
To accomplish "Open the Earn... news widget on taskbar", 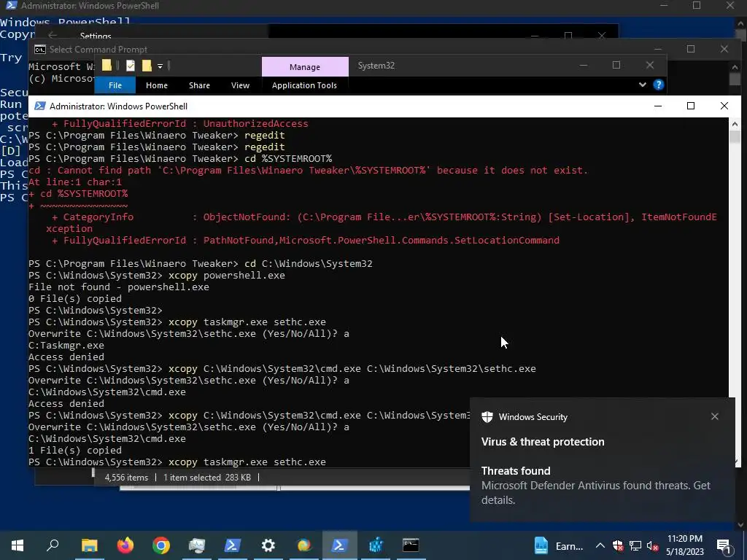I will 558,545.
